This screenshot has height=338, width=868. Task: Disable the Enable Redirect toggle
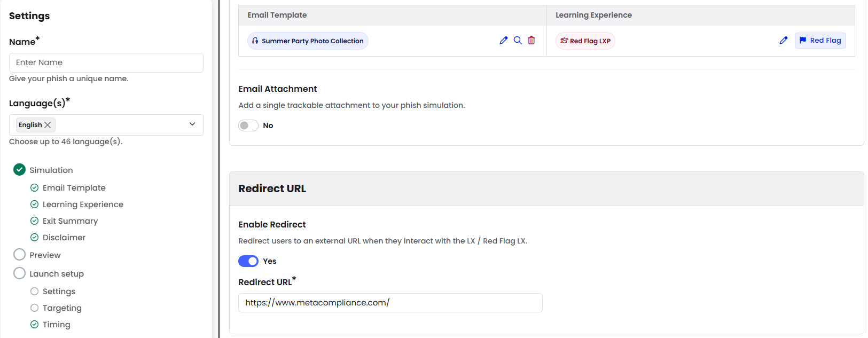pyautogui.click(x=248, y=261)
